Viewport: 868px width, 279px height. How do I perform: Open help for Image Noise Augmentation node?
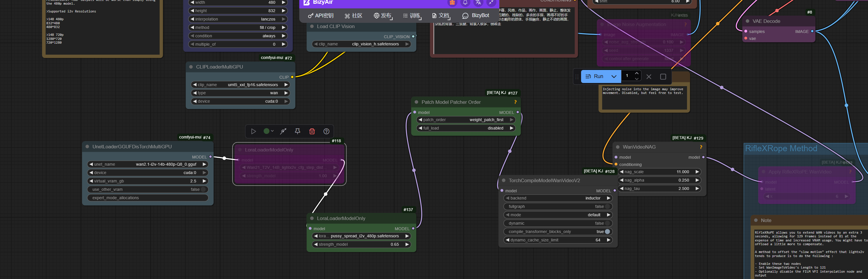[x=685, y=25]
